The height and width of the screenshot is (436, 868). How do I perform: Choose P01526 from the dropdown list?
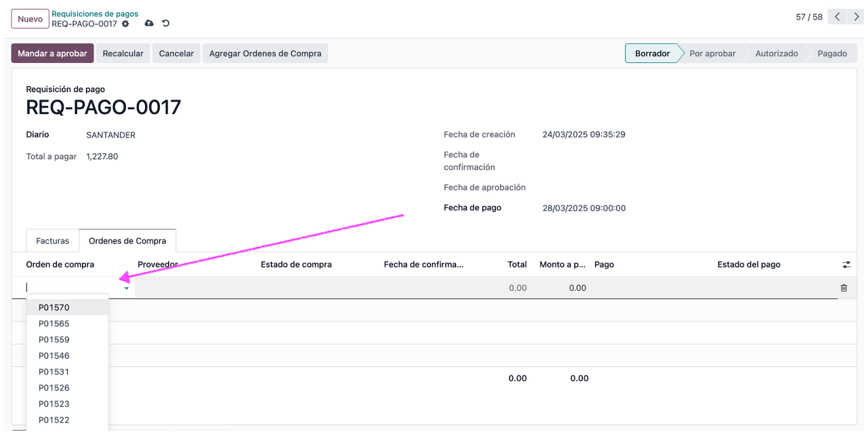coord(67,388)
